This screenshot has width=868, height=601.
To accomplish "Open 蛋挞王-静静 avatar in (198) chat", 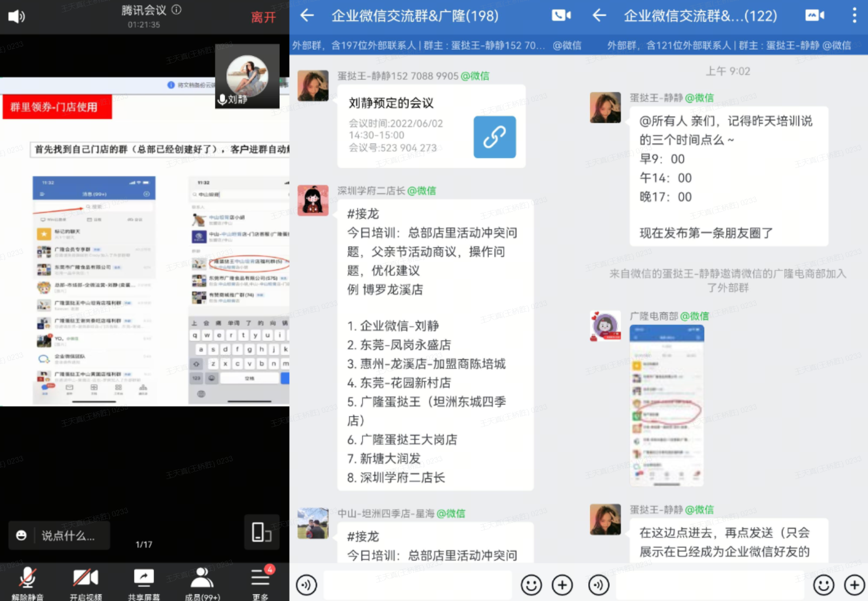I will coord(313,85).
